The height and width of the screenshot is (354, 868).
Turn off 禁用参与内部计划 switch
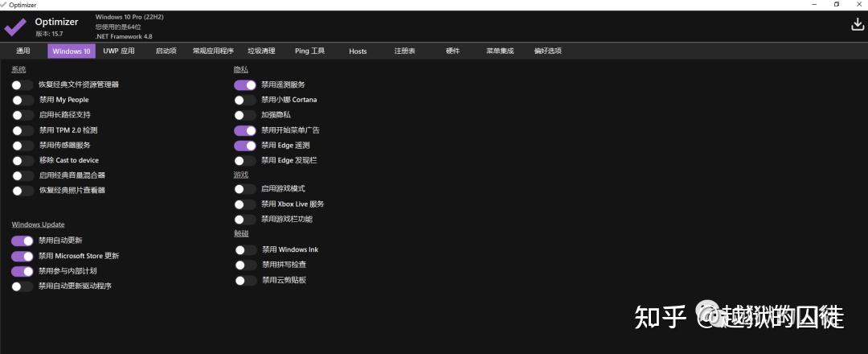click(x=23, y=271)
